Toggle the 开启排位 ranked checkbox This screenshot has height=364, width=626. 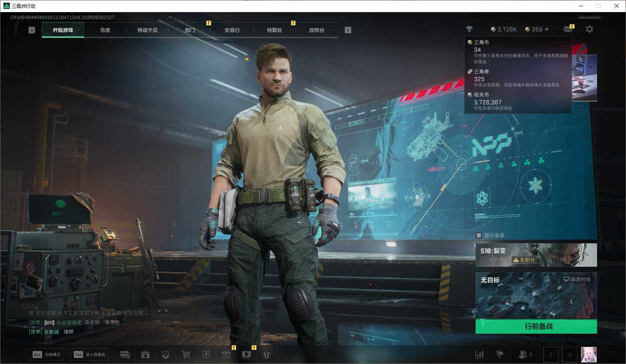(x=484, y=260)
